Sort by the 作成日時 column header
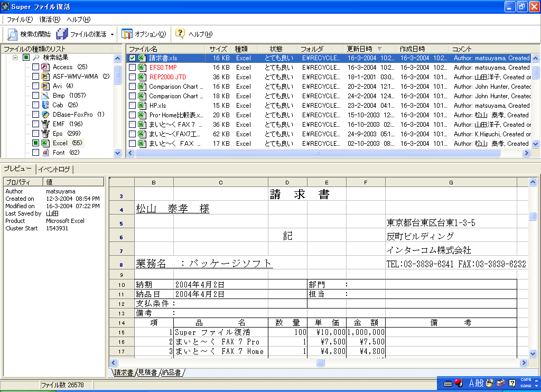Screen dimensions: 541x392 coord(423,49)
